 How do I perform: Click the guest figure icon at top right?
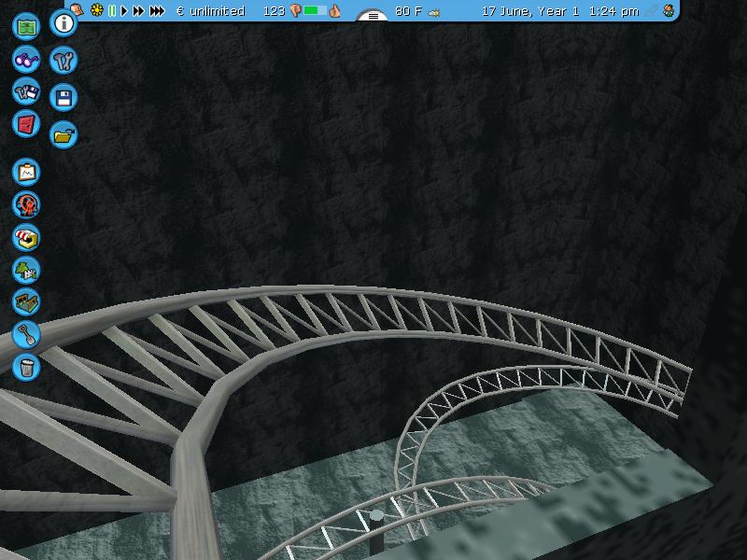[x=669, y=11]
